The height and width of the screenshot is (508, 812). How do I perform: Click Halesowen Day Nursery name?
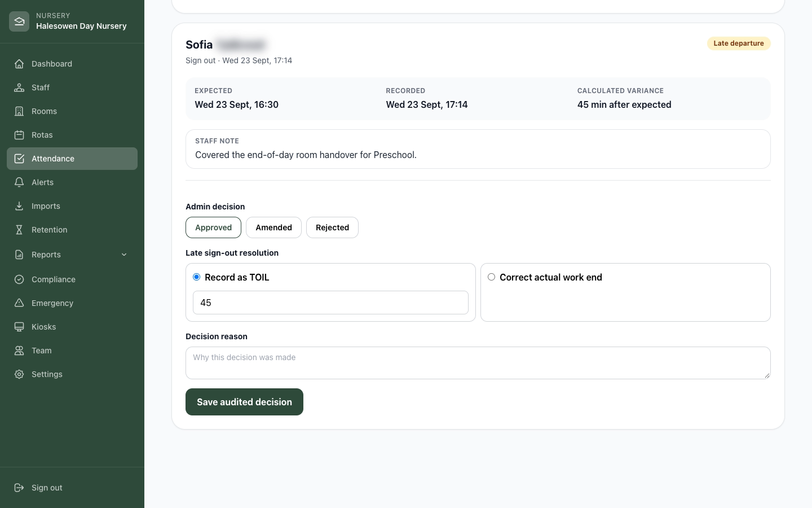(81, 26)
